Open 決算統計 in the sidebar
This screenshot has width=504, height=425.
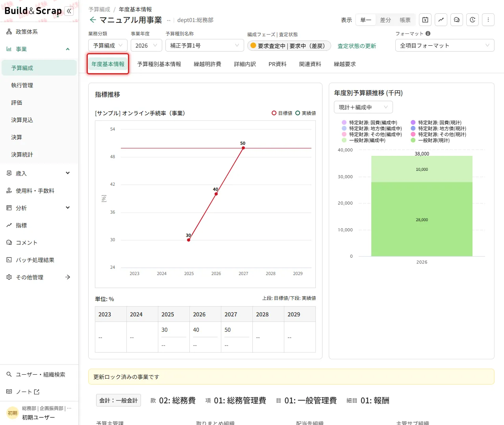(39, 155)
